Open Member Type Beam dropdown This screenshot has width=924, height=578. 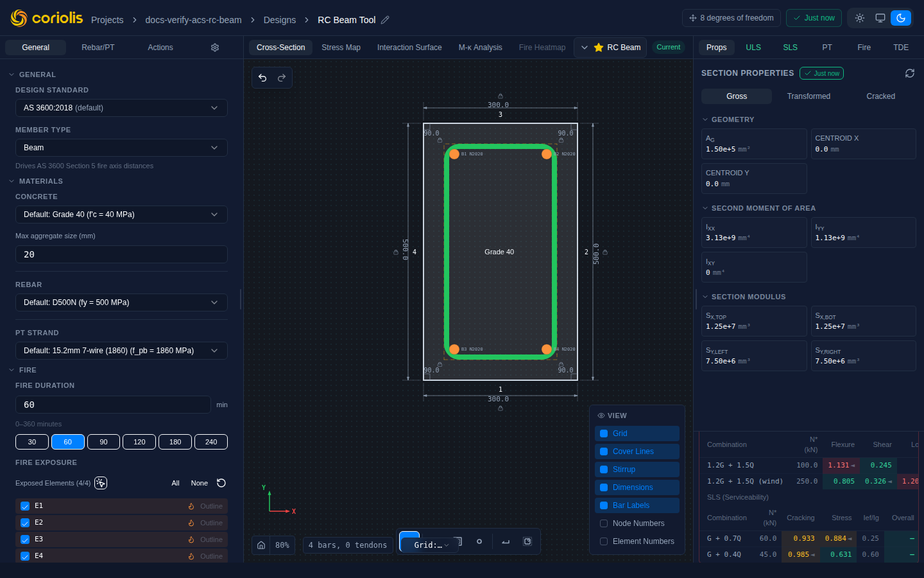121,148
